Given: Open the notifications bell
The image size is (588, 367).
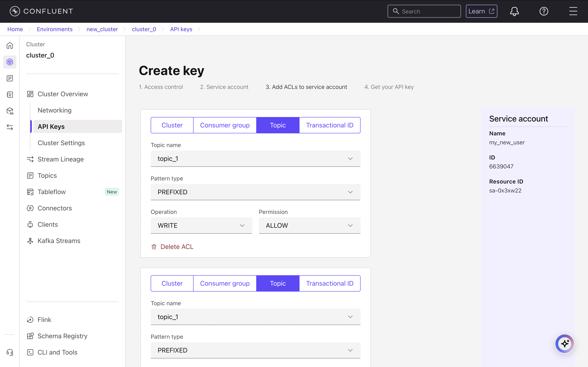Looking at the screenshot, I should (514, 11).
